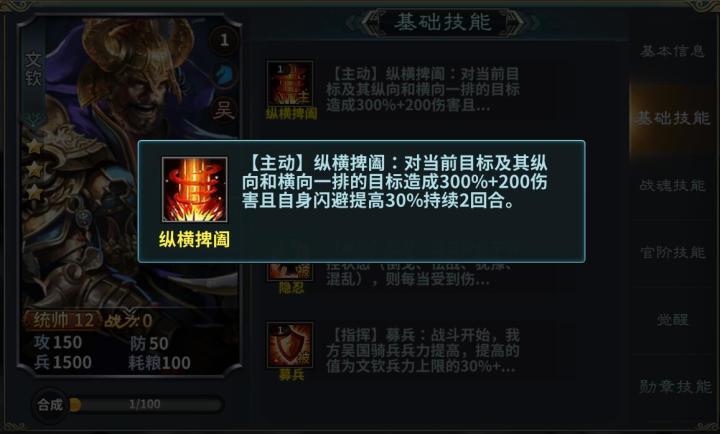The height and width of the screenshot is (434, 720).
Task: Tap the top gold star on the hero card
Action: [x=34, y=146]
